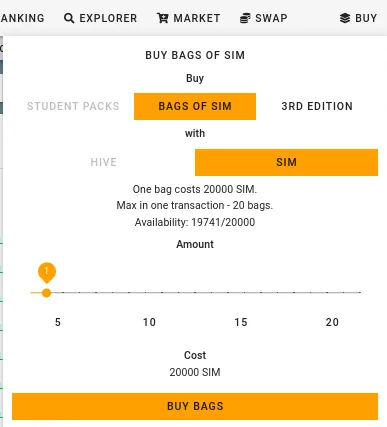Screen dimensions: 387x427
Task: Click the Buy stack icon
Action: point(345,18)
